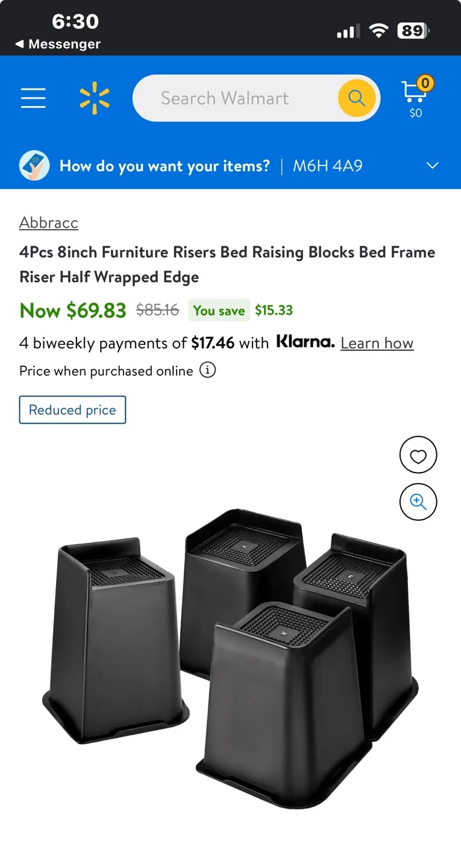This screenshot has width=461, height=868.
Task: Open the product image zoom magnifier
Action: point(418,502)
